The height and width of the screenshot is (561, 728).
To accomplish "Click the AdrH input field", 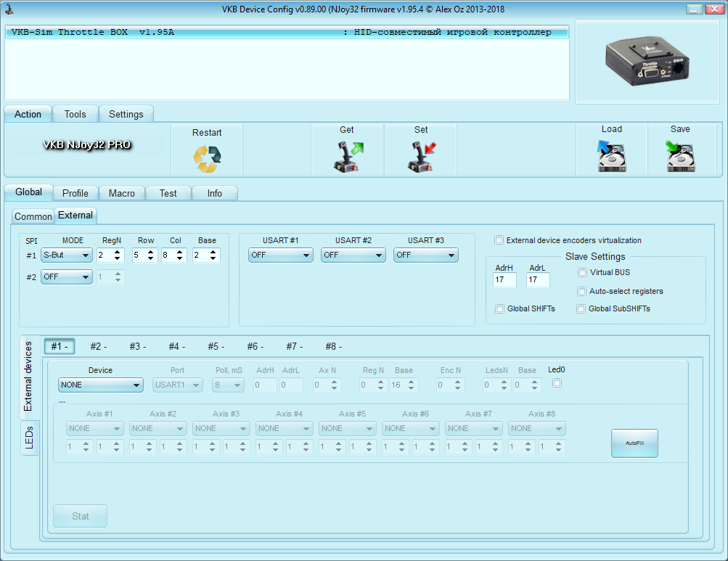I will pyautogui.click(x=504, y=280).
